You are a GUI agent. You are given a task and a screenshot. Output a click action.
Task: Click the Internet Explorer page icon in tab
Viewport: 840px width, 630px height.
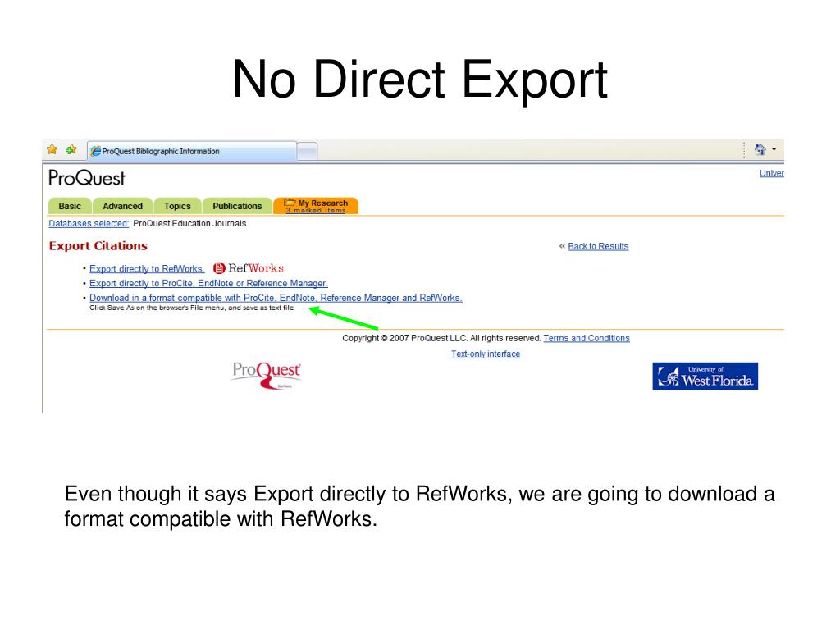(96, 151)
